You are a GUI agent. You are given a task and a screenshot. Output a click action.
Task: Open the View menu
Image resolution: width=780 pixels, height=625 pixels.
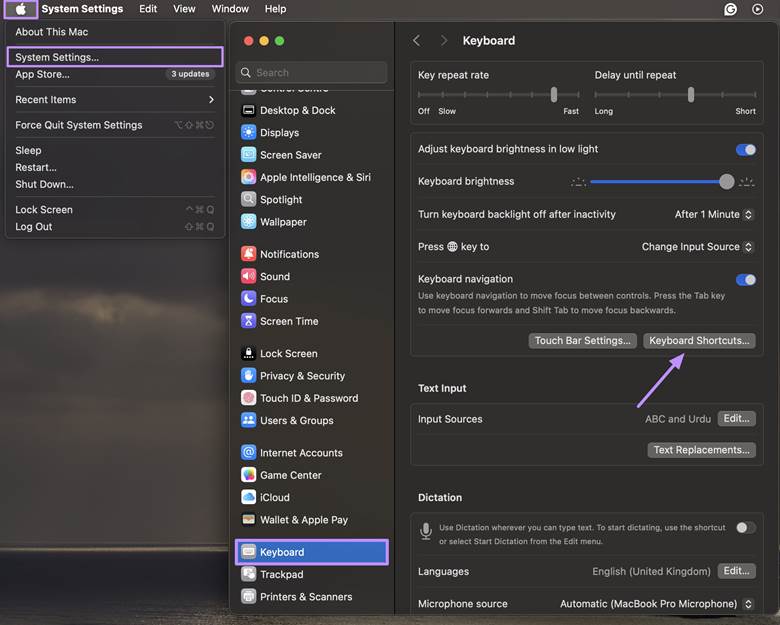click(x=184, y=9)
